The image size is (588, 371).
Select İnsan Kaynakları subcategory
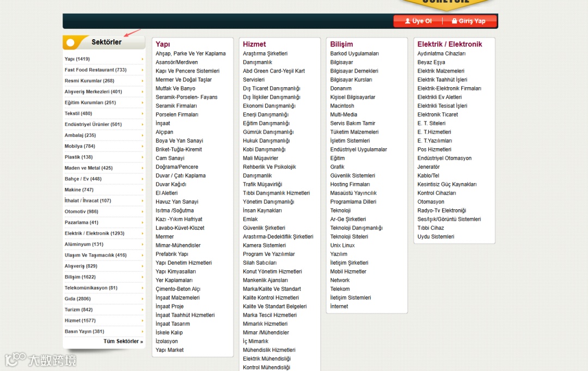[x=262, y=210]
